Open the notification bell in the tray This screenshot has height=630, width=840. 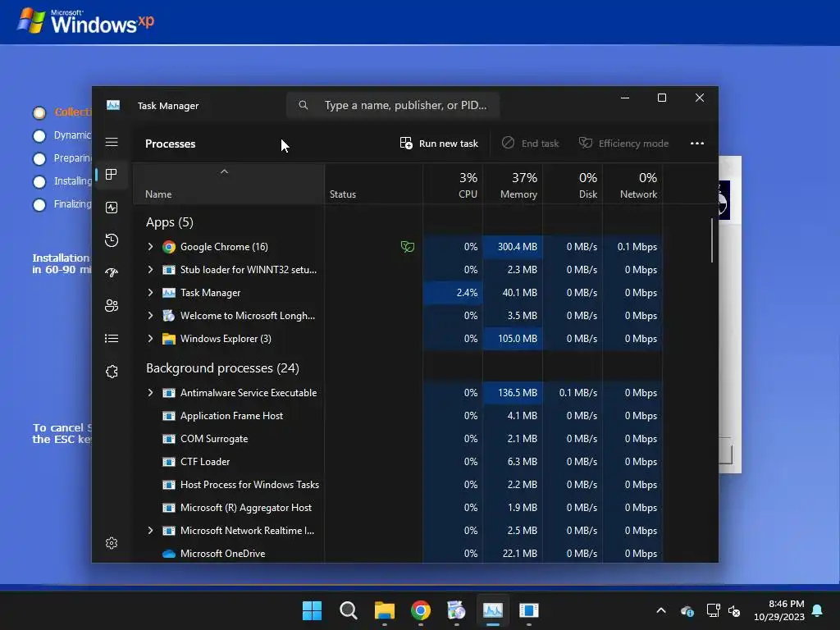[x=817, y=610]
